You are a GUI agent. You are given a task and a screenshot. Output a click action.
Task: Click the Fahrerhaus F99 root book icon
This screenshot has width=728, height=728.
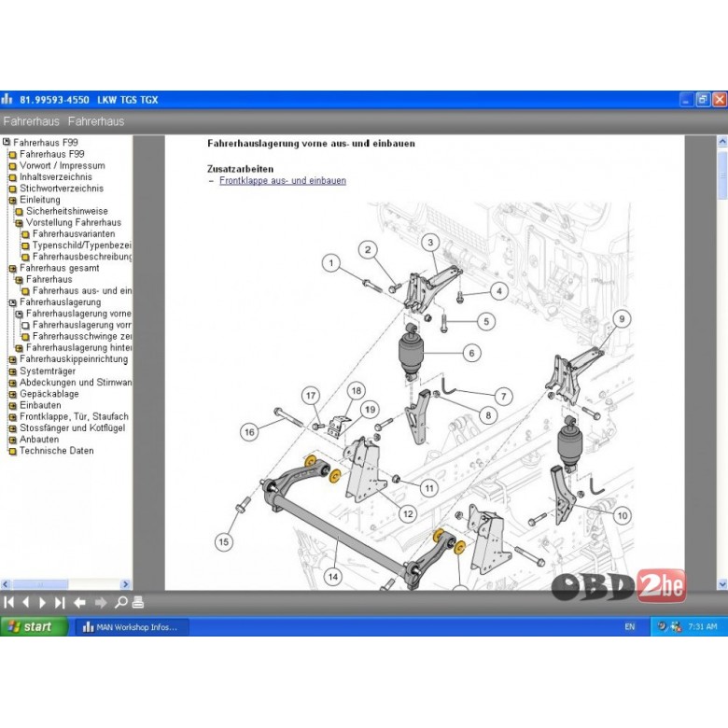tap(7, 142)
